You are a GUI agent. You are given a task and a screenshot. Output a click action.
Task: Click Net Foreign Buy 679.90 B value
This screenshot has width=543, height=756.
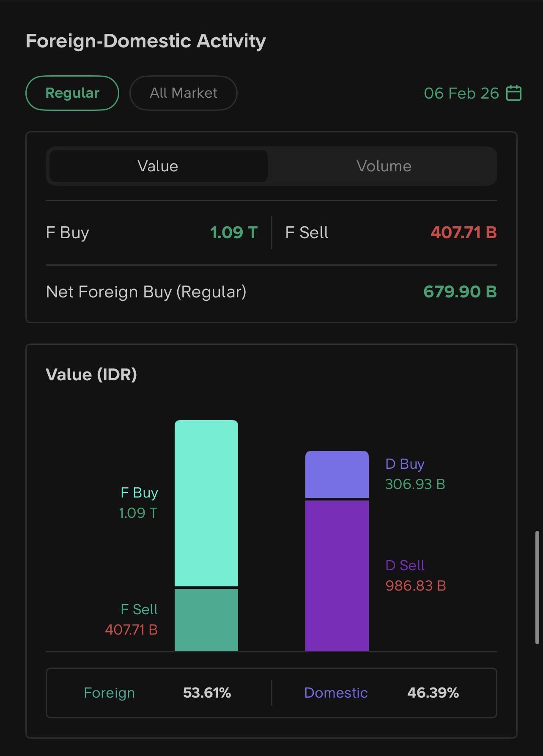pyautogui.click(x=460, y=292)
